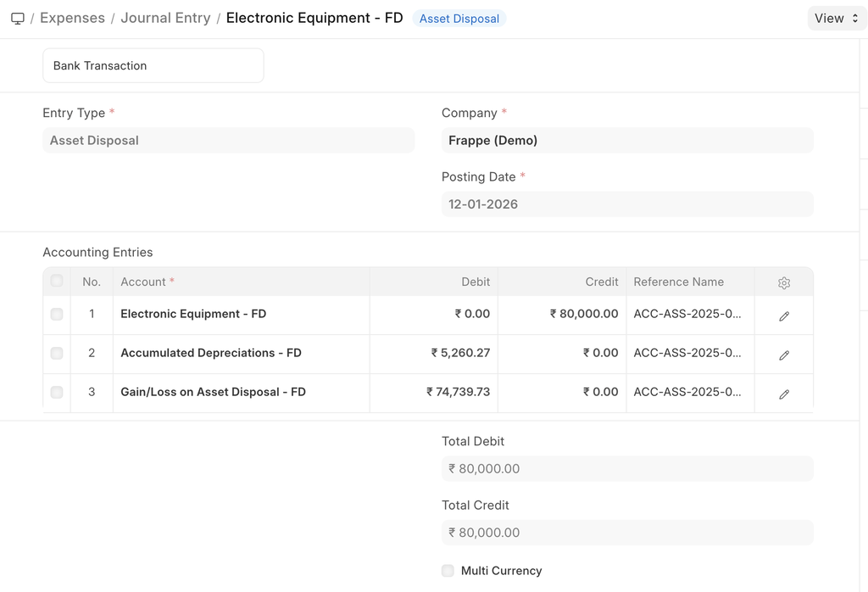The height and width of the screenshot is (592, 868).
Task: Click the desktop home icon in breadcrumb
Action: [17, 19]
